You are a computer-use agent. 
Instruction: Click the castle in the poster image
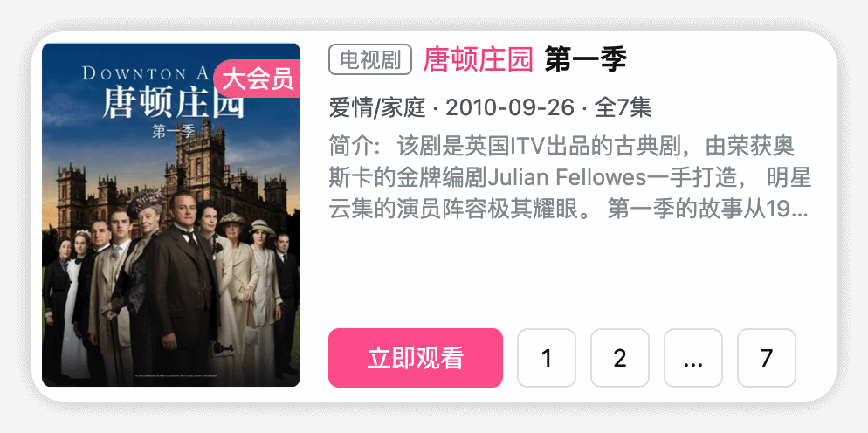point(172,178)
